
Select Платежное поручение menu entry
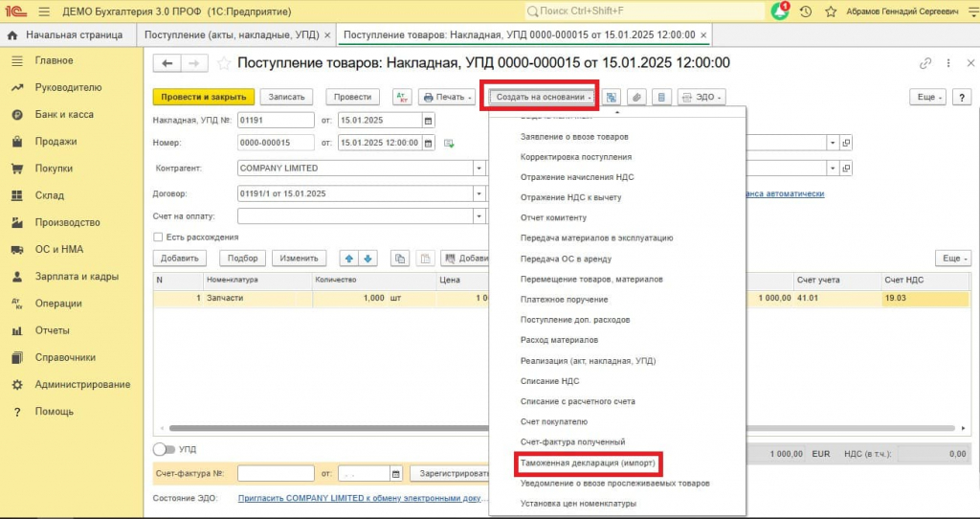click(564, 300)
